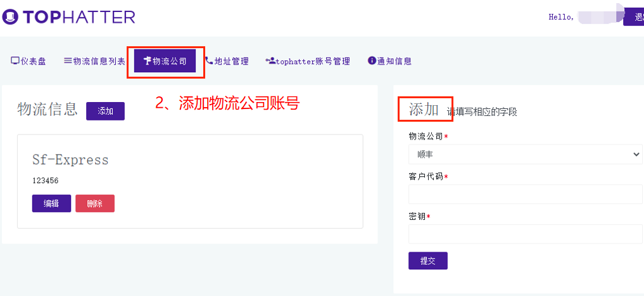Click the Tophatter top hat logo icon
Screen dimensions: 644x296
tap(10, 17)
